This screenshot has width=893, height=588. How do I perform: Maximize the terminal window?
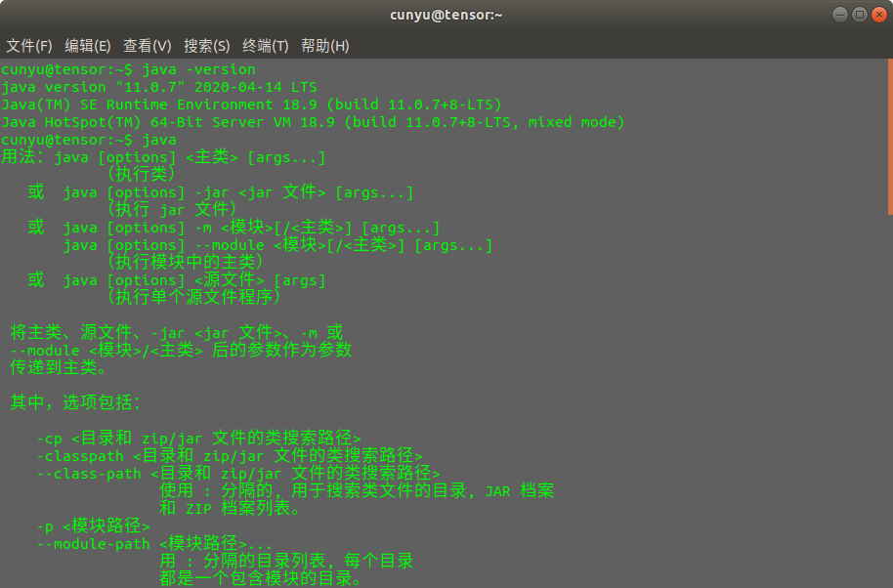pos(859,15)
